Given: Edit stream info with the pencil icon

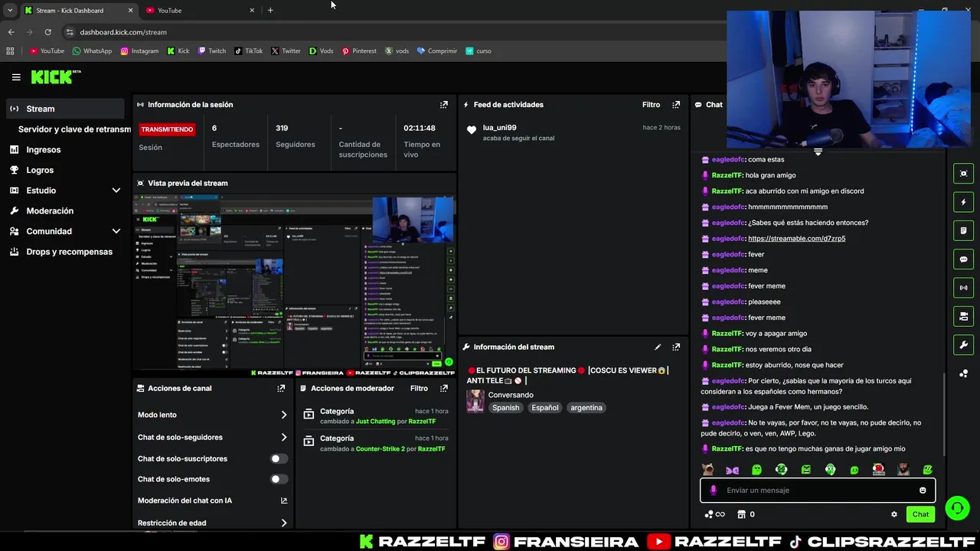Looking at the screenshot, I should 657,347.
